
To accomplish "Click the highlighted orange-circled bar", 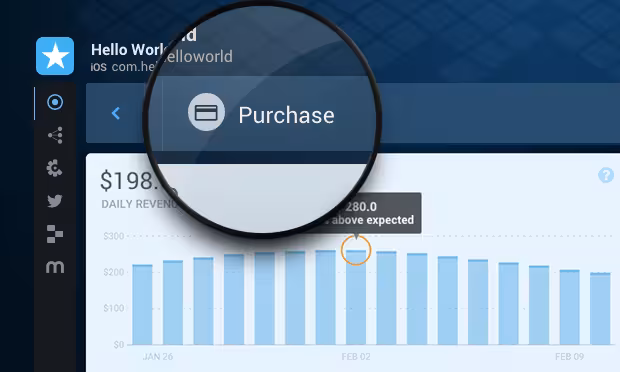I will (356, 297).
